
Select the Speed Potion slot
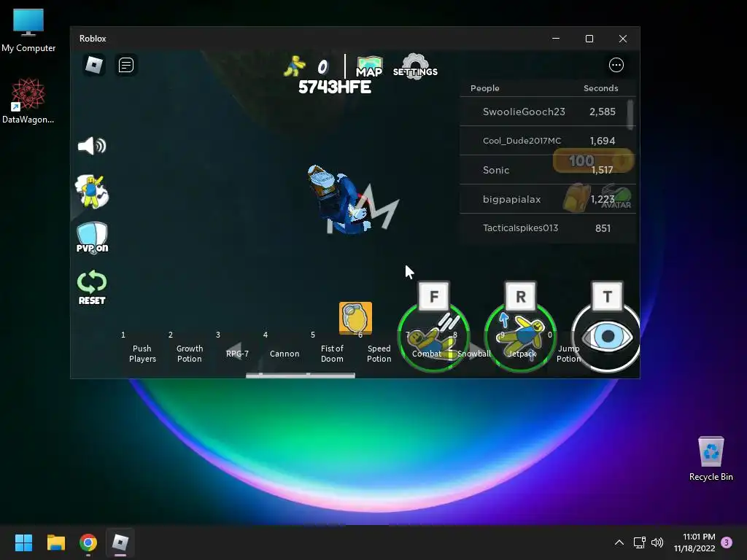point(379,354)
